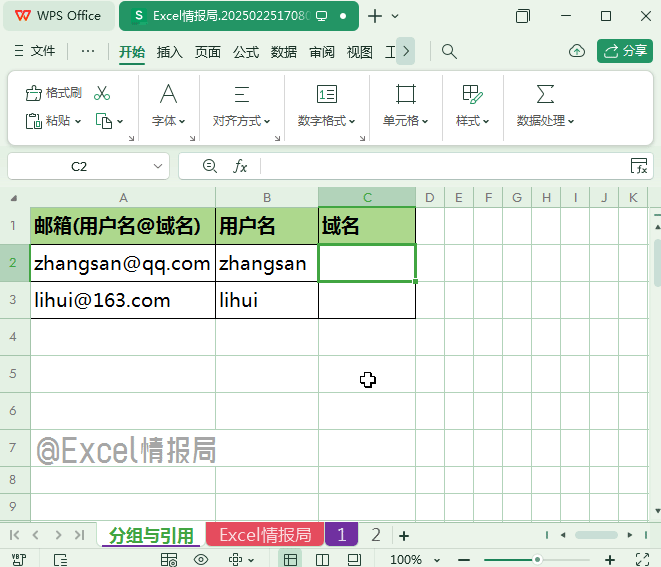
Task: Open the new tab dropdown arrow
Action: point(395,16)
